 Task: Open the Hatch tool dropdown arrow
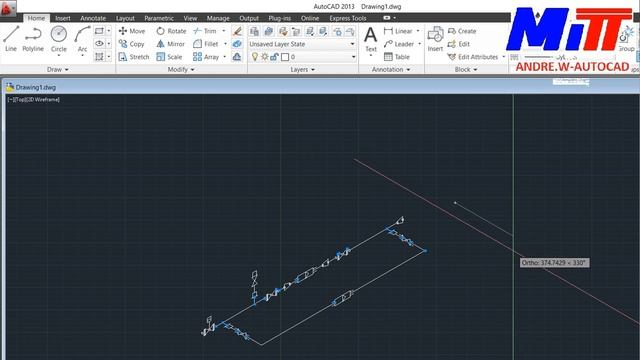point(109,57)
